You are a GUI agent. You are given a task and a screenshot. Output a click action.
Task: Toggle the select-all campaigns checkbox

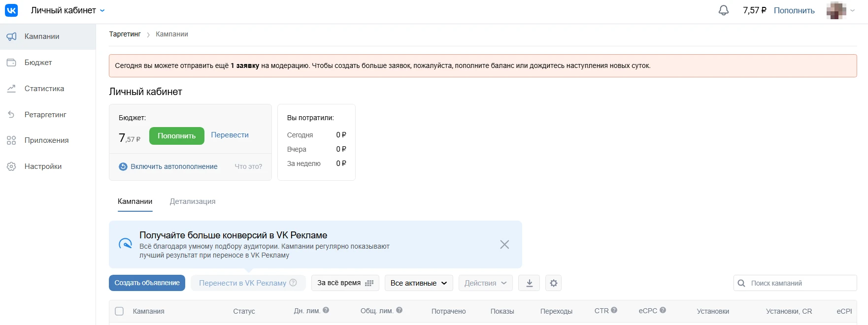119,311
